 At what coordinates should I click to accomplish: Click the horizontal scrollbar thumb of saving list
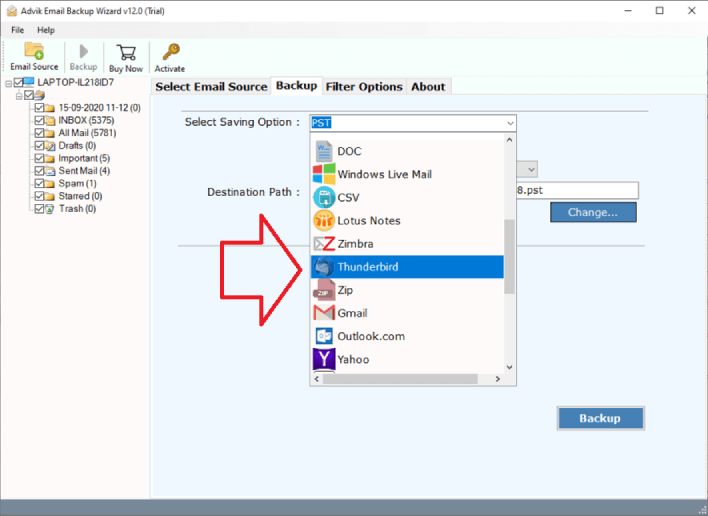(x=400, y=379)
